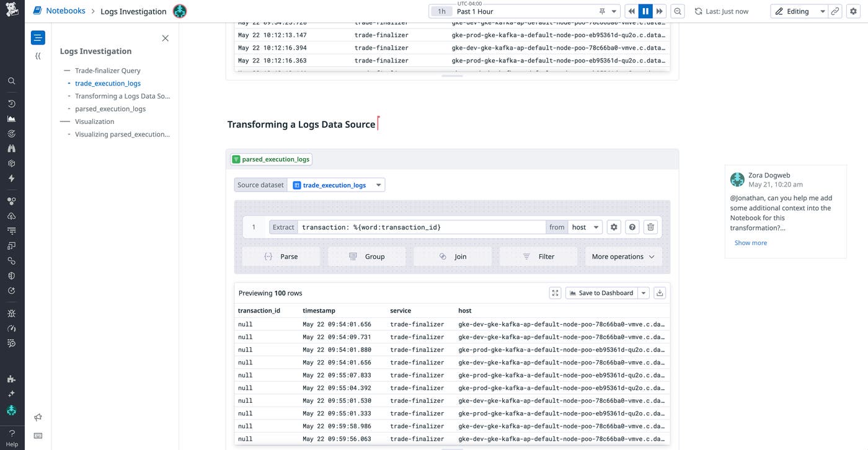Copy the notebook share link icon
The height and width of the screenshot is (450, 868).
pyautogui.click(x=835, y=11)
